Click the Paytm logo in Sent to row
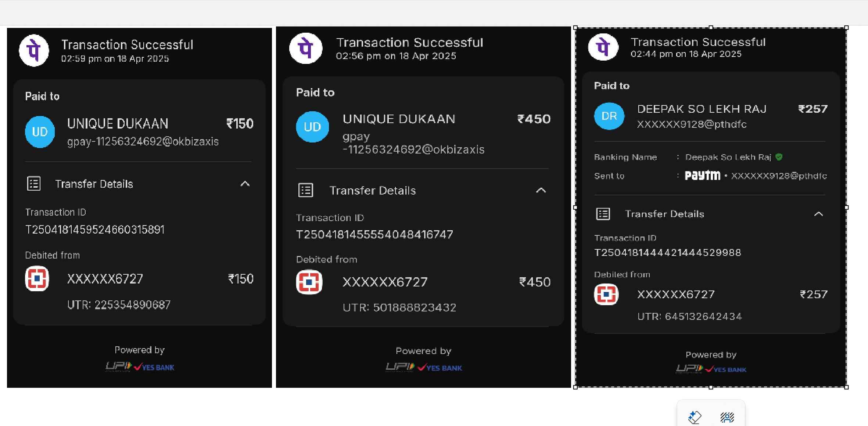 702,176
